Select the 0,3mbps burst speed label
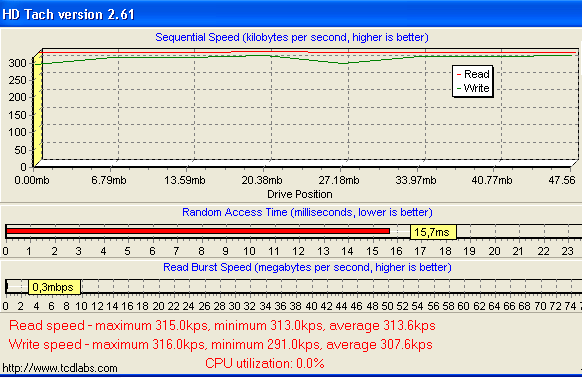This screenshot has width=582, height=378. coord(54,287)
